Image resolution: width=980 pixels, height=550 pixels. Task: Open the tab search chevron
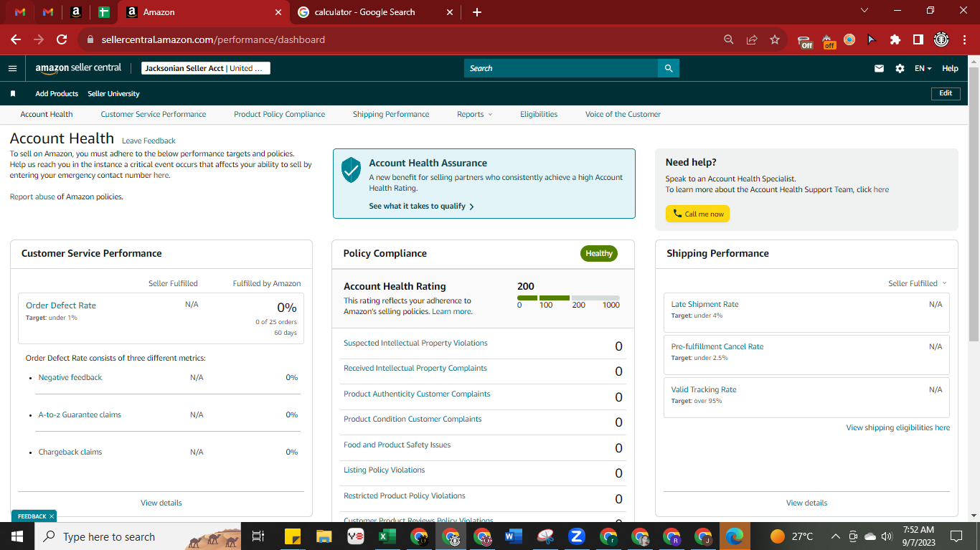(x=864, y=11)
